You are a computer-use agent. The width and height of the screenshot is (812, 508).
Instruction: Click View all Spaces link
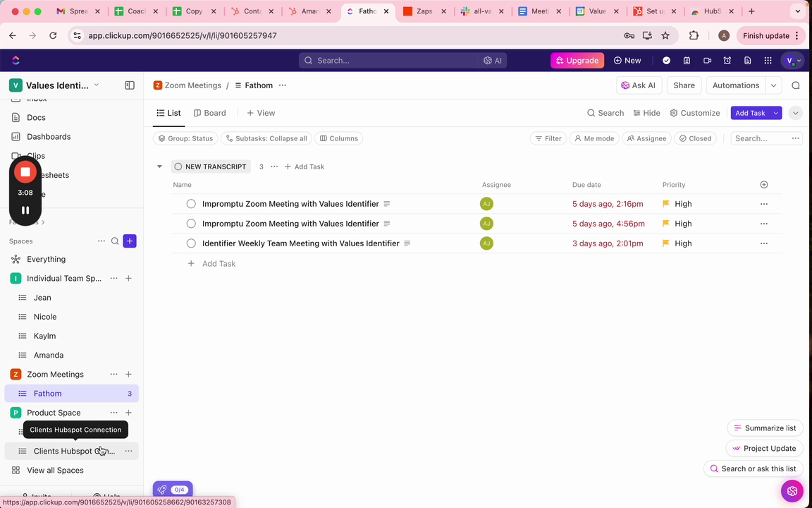pos(55,471)
